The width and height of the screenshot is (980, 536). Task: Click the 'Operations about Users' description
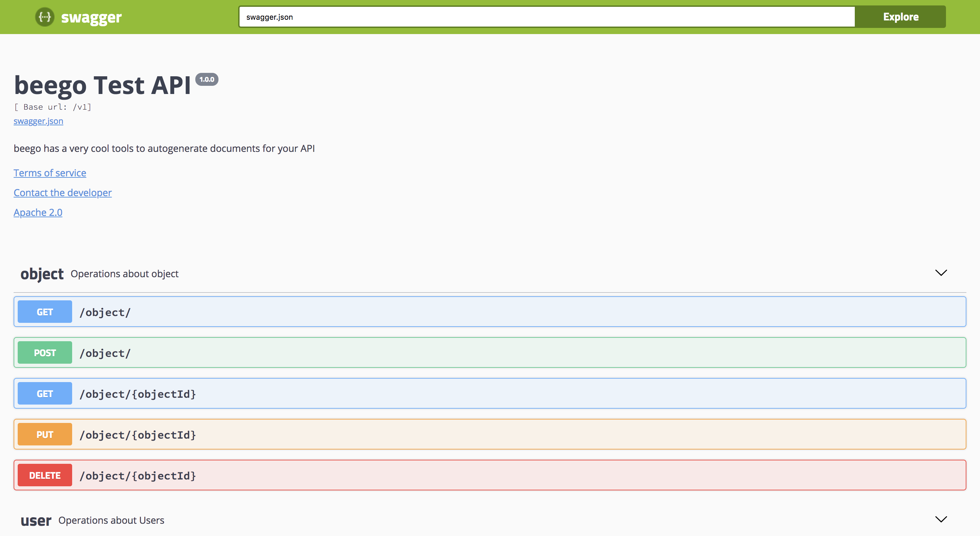pyautogui.click(x=111, y=520)
